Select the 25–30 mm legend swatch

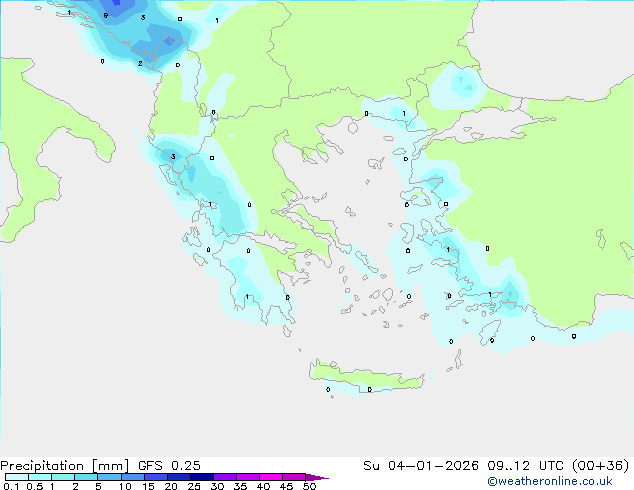pos(201,477)
